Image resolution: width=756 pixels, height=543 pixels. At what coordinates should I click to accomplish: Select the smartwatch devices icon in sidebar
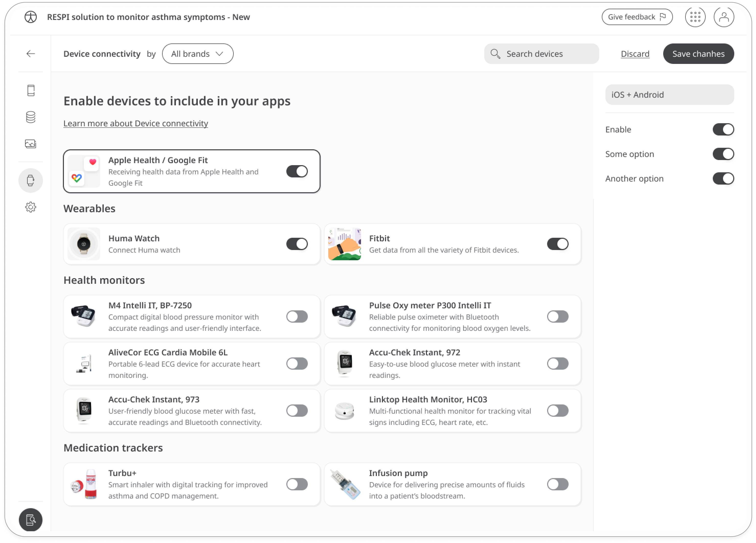pyautogui.click(x=31, y=180)
